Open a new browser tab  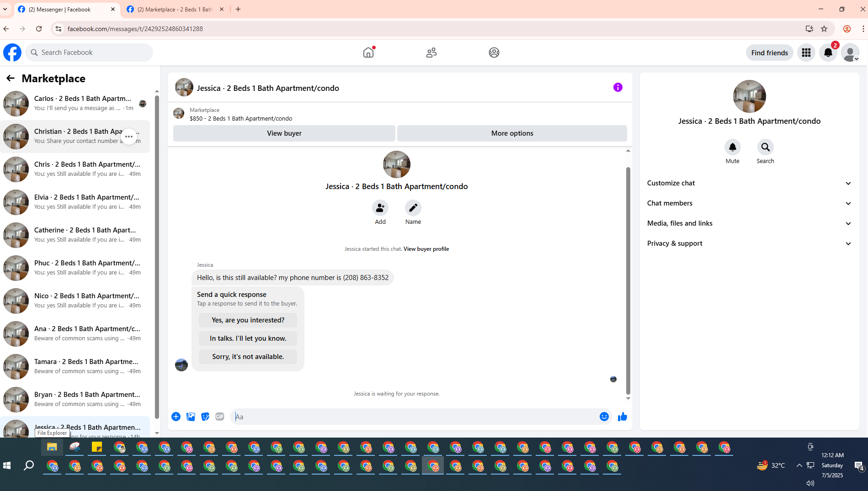[238, 9]
